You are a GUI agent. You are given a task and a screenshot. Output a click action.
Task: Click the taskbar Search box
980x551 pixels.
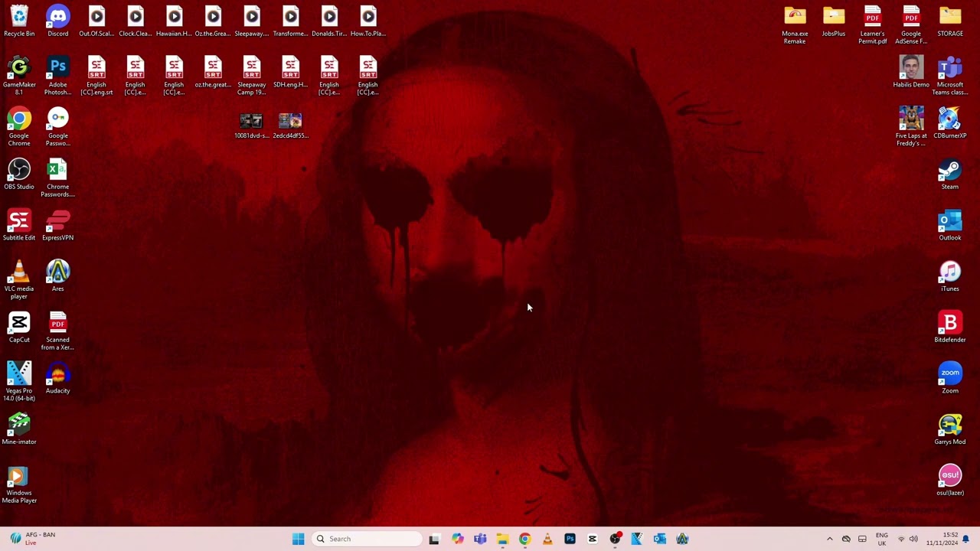(367, 539)
